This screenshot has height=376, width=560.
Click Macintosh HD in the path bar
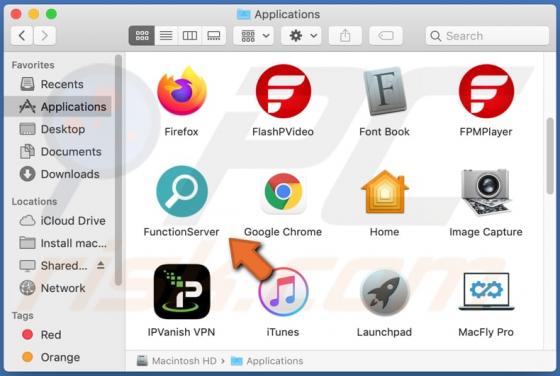click(177, 361)
